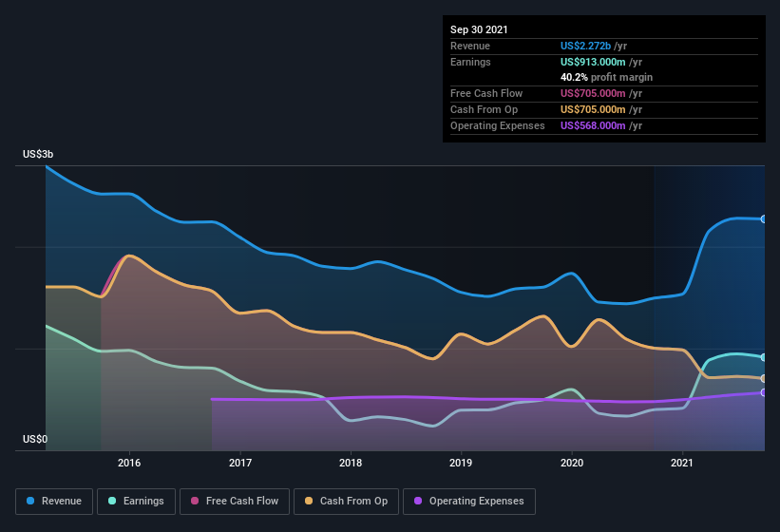The image size is (780, 532).
Task: Click the Revenue label in tooltip
Action: 470,46
